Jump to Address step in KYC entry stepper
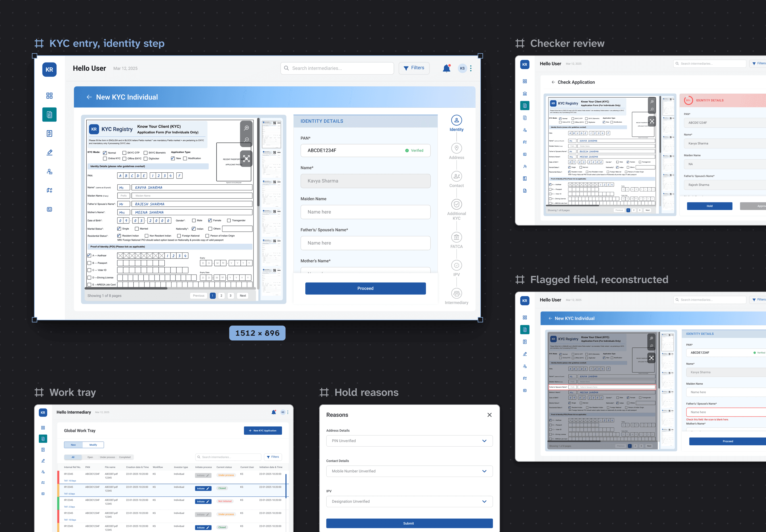Image resolution: width=766 pixels, height=532 pixels. [x=456, y=148]
